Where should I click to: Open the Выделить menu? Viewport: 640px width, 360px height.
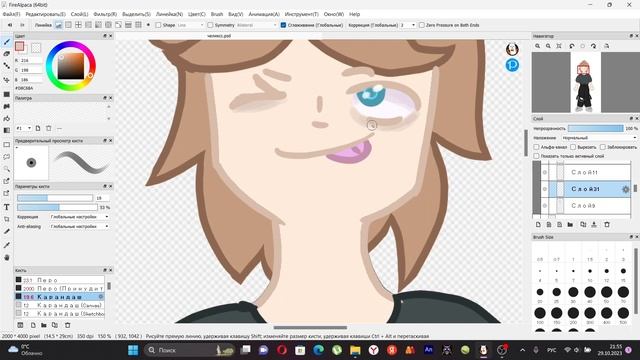[136, 14]
